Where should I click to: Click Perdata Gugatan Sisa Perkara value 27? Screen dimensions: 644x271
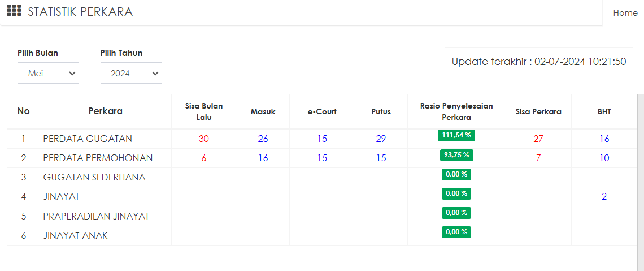[538, 139]
